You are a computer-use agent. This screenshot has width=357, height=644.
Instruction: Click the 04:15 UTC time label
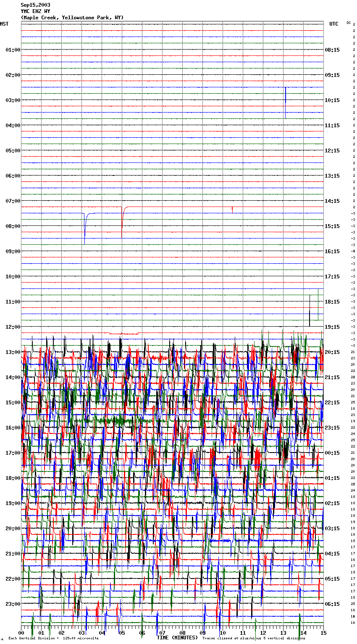pyautogui.click(x=332, y=554)
